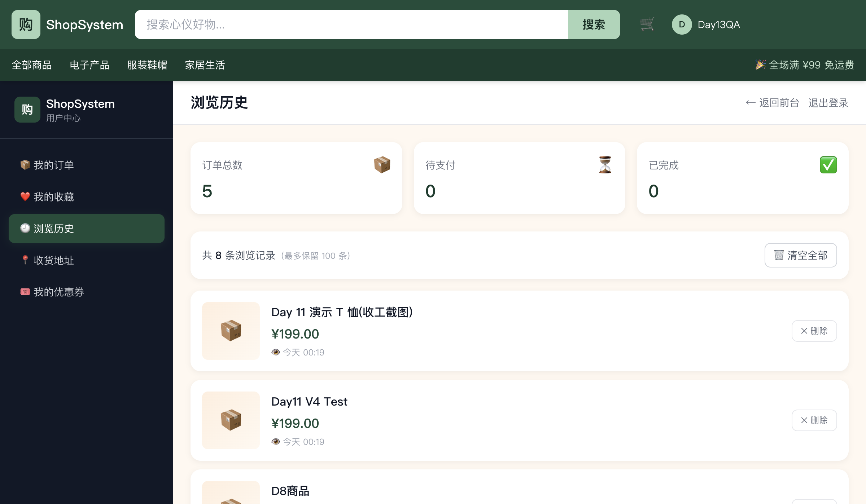Open the D8商品 product thumbnail
866x504 pixels.
coord(231,492)
